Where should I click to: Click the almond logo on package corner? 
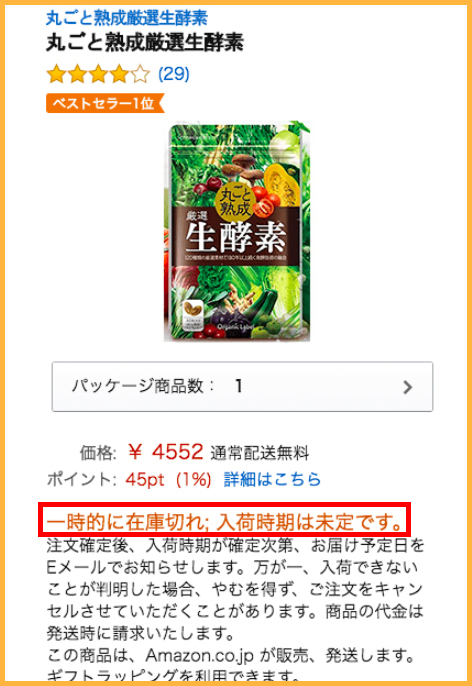coord(192,309)
